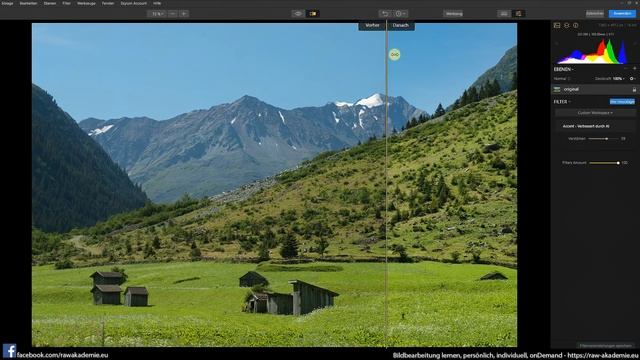
Task: Open the Fenster menu
Action: [108, 3]
